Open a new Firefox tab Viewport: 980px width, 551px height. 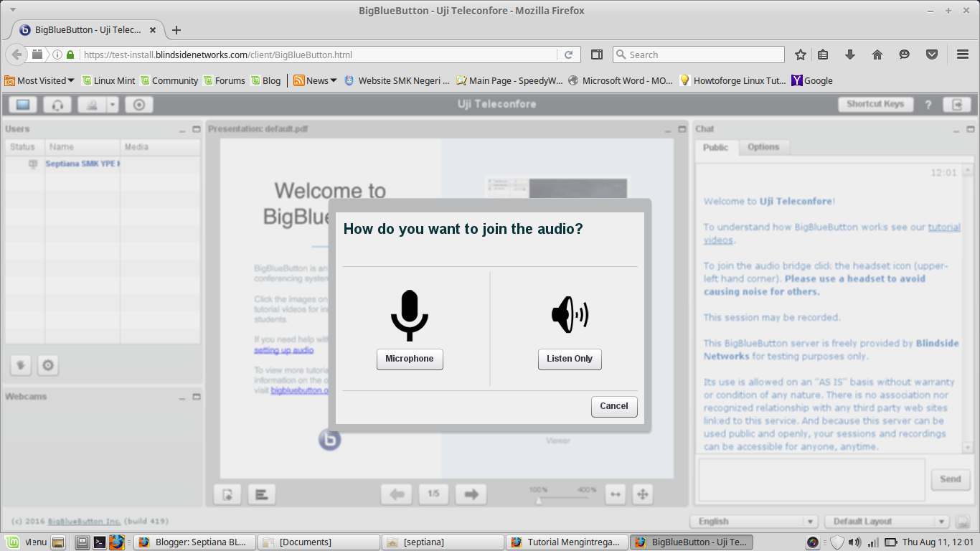pyautogui.click(x=176, y=30)
